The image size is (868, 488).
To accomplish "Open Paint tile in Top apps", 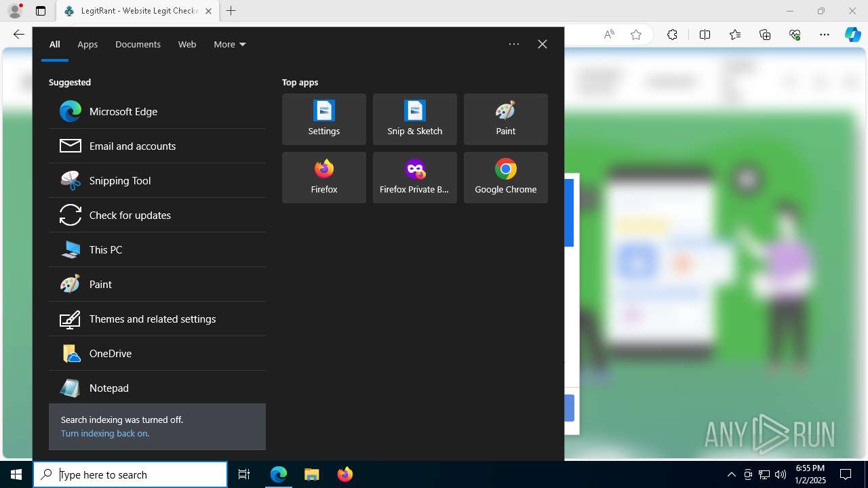I will (x=506, y=119).
